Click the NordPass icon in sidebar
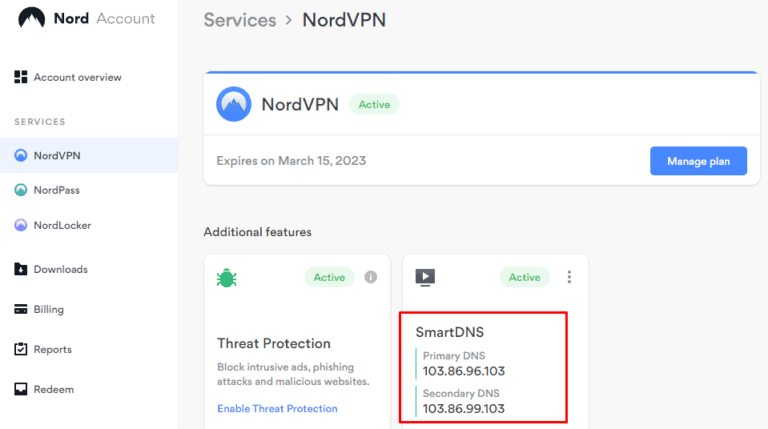 (20, 190)
